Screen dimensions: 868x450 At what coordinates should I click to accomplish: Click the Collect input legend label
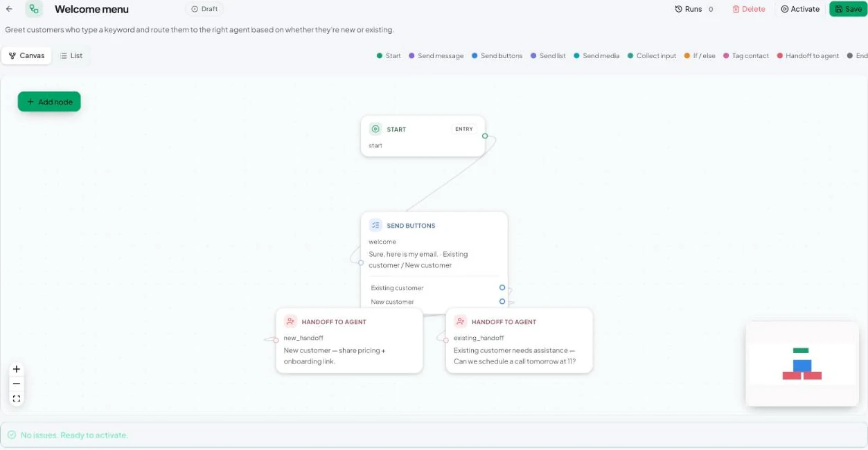tap(656, 55)
